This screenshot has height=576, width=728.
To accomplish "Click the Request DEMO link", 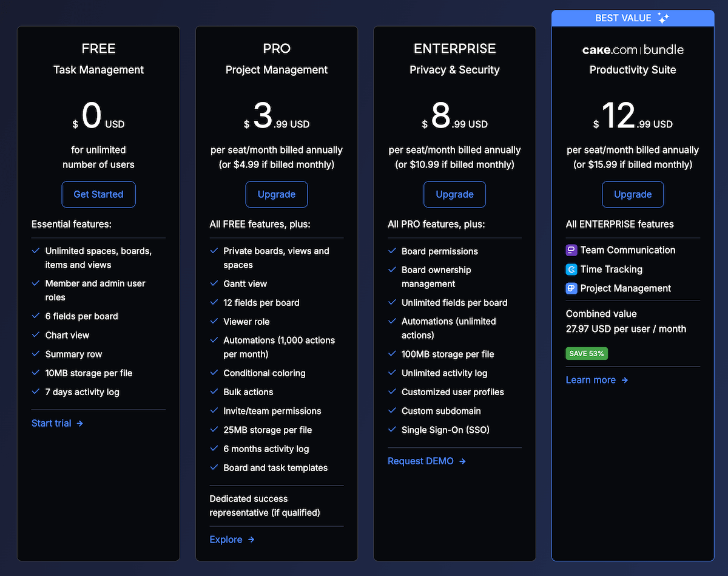I will point(420,461).
